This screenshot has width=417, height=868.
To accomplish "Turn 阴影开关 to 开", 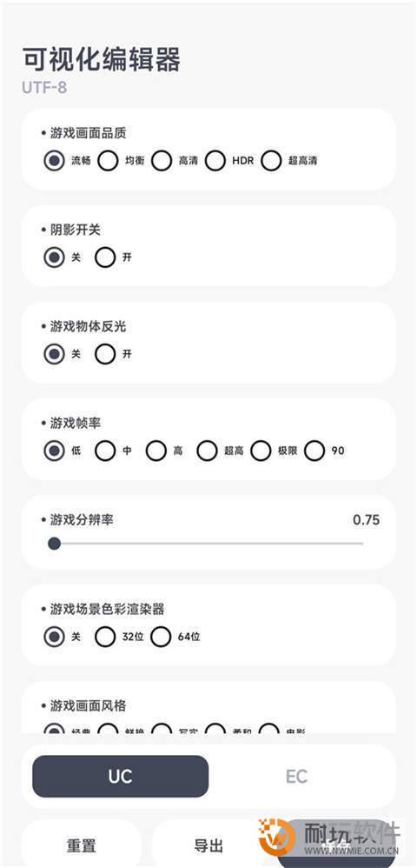I will click(x=105, y=257).
